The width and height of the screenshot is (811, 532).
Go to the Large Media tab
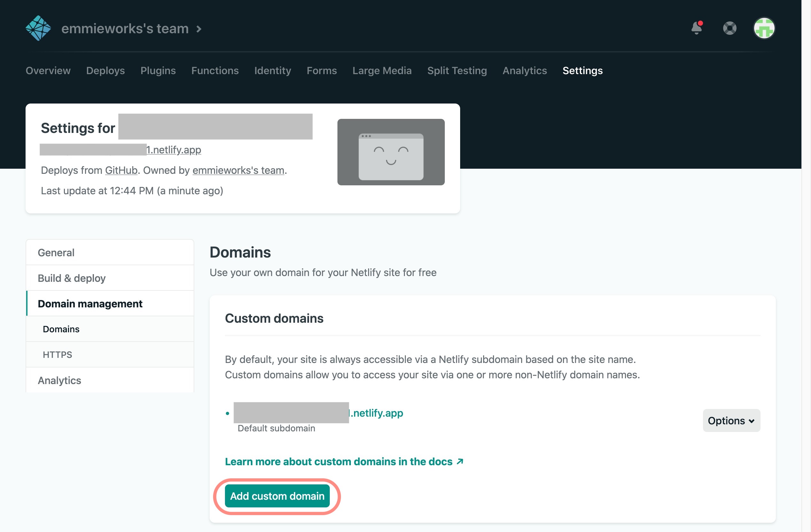(x=382, y=71)
